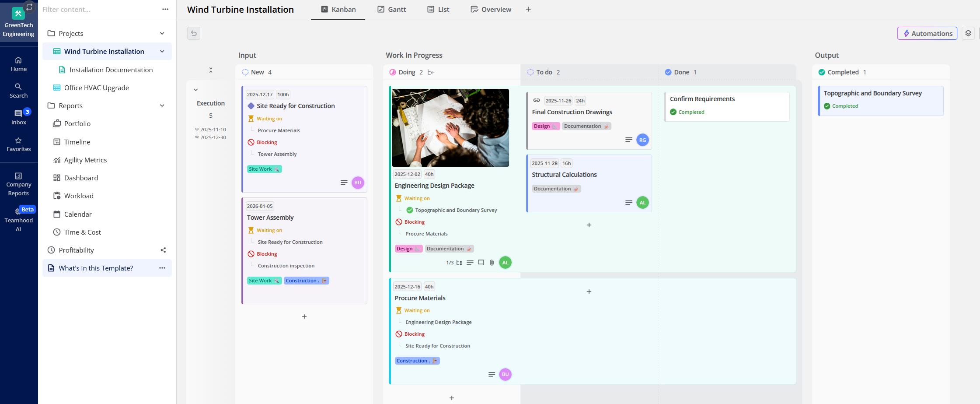Collapse the Wind Turbine Installation project in sidebar

(162, 51)
